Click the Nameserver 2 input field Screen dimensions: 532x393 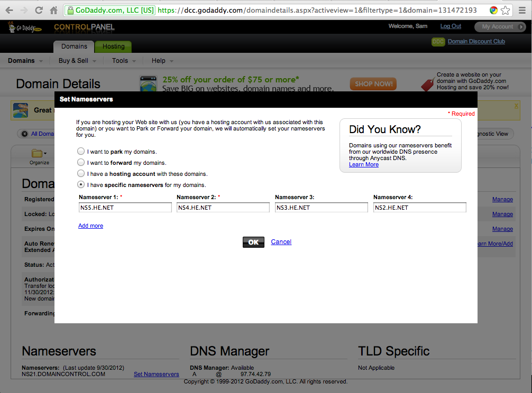pyautogui.click(x=223, y=208)
